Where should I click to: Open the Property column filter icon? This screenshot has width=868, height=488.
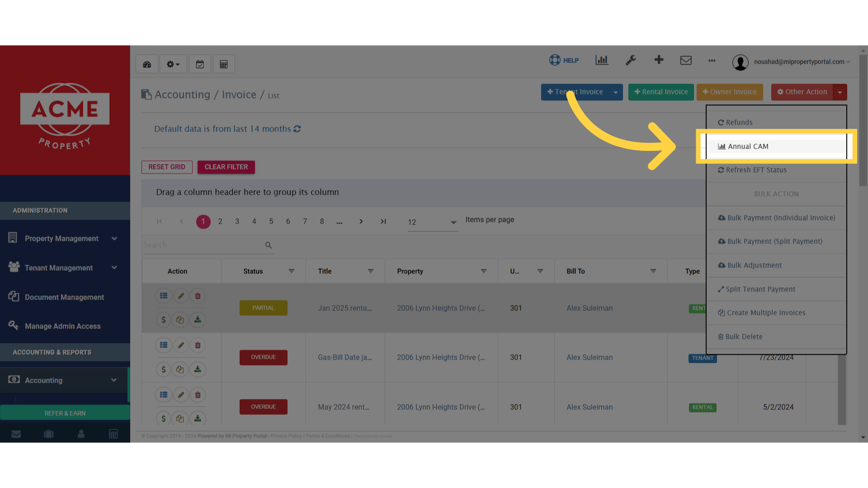[x=484, y=271]
